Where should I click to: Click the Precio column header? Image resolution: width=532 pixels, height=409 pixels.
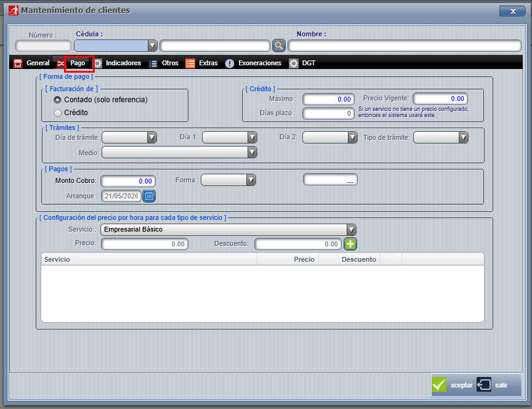pos(288,259)
